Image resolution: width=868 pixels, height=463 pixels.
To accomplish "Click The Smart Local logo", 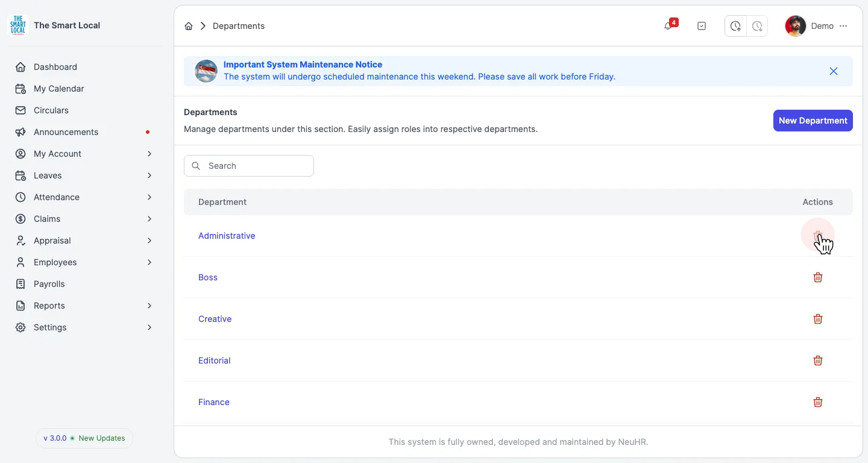I will (x=18, y=25).
